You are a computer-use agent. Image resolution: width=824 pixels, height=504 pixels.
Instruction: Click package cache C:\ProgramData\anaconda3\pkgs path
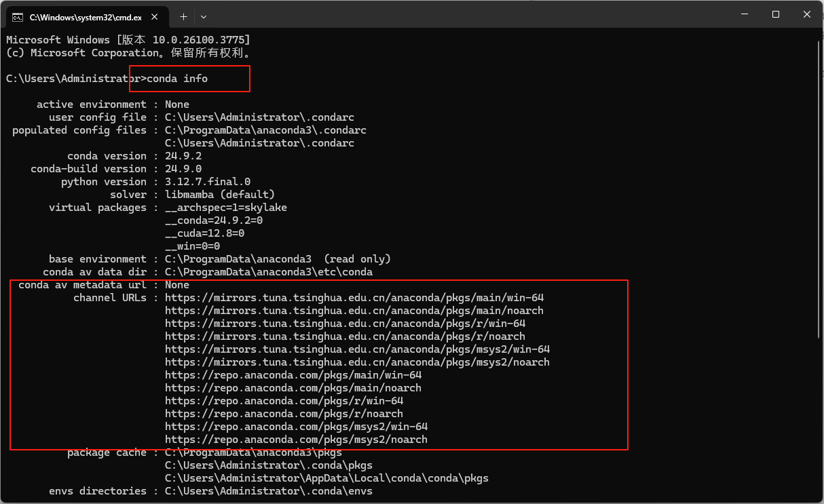coord(253,452)
